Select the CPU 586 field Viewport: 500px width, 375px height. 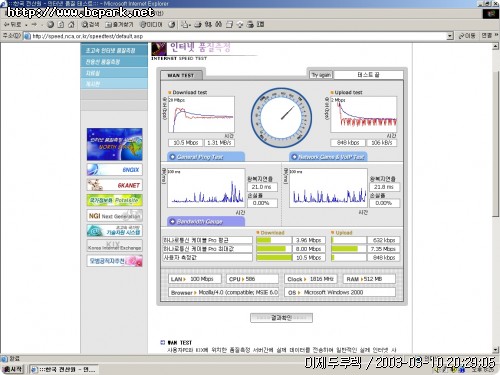click(252, 279)
